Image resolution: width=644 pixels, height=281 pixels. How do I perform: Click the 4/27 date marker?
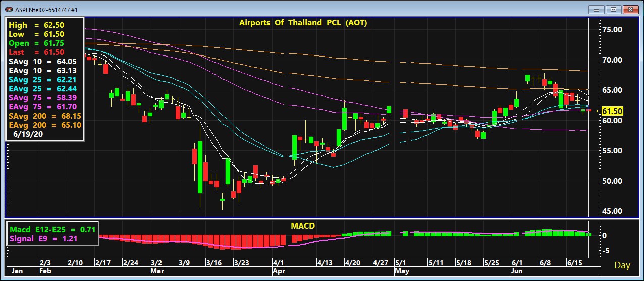[380, 263]
